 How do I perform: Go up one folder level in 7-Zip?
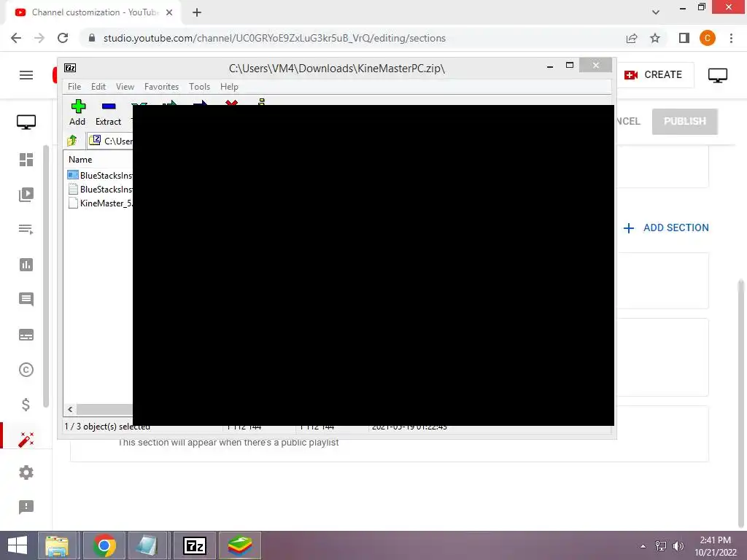pos(72,141)
